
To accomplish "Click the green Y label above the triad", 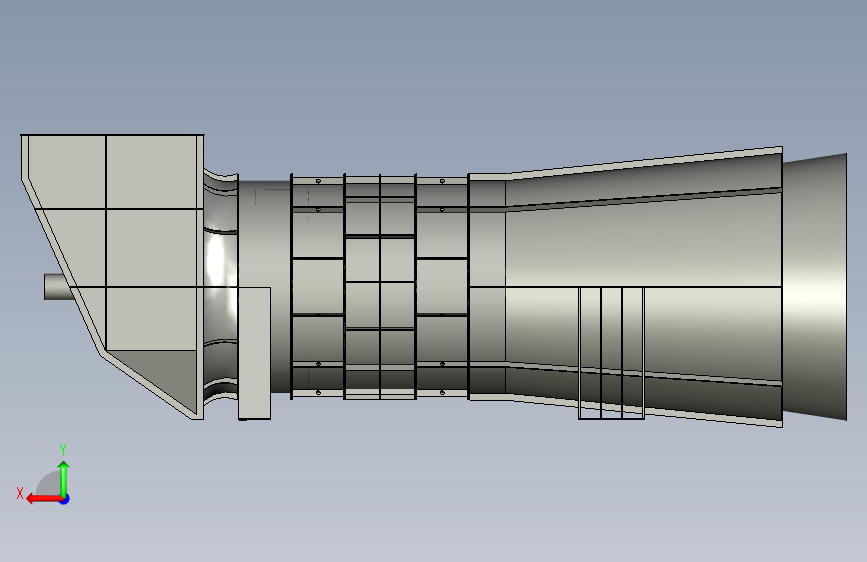I will point(63,449).
